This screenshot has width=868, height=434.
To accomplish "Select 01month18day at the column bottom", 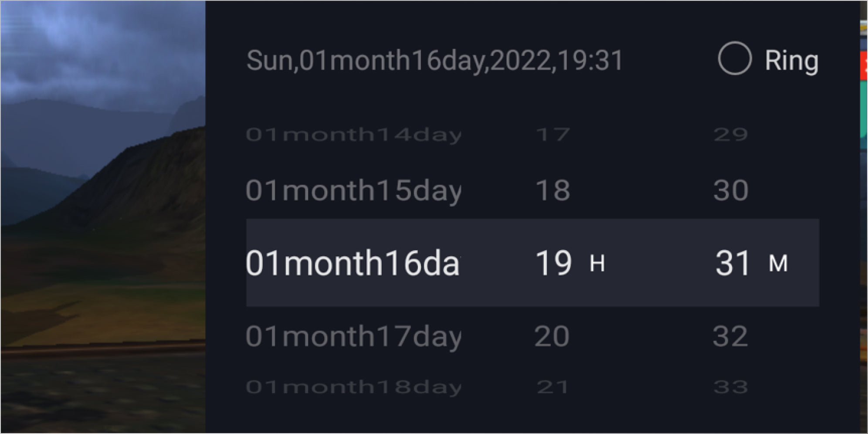I will [353, 387].
